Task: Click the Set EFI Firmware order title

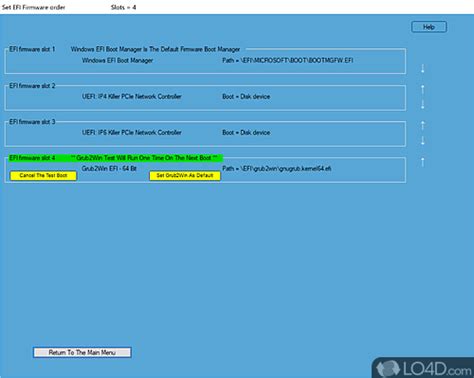Action: click(x=34, y=7)
